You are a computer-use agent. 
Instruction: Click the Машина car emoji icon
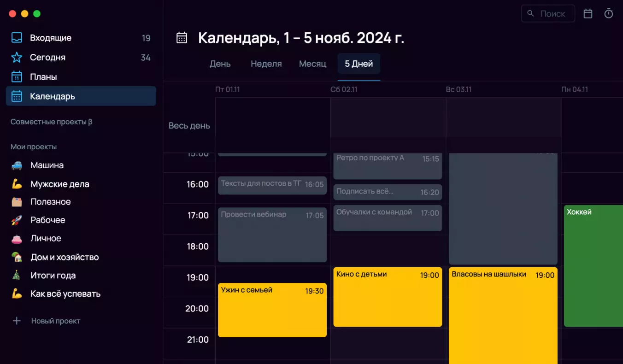pyautogui.click(x=17, y=165)
